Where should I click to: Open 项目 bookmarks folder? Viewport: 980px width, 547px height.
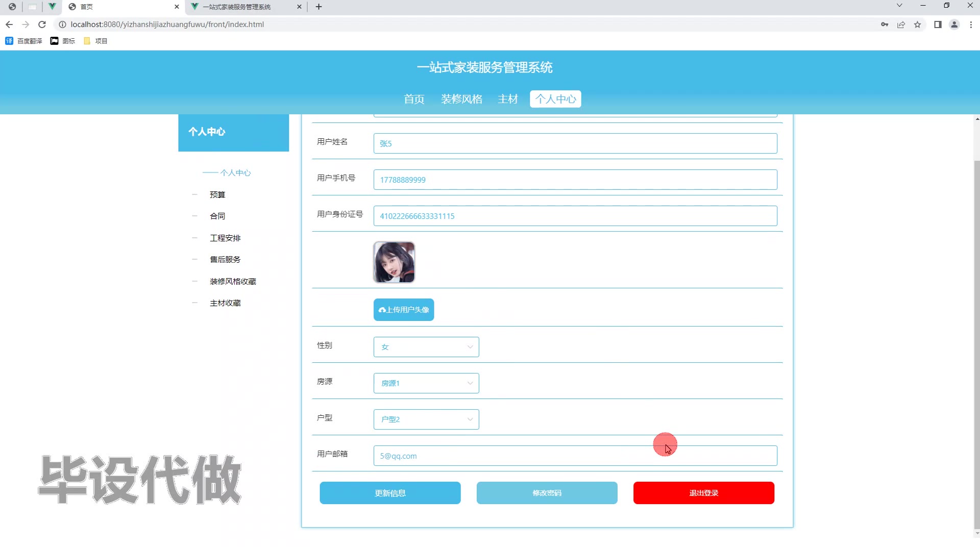95,41
